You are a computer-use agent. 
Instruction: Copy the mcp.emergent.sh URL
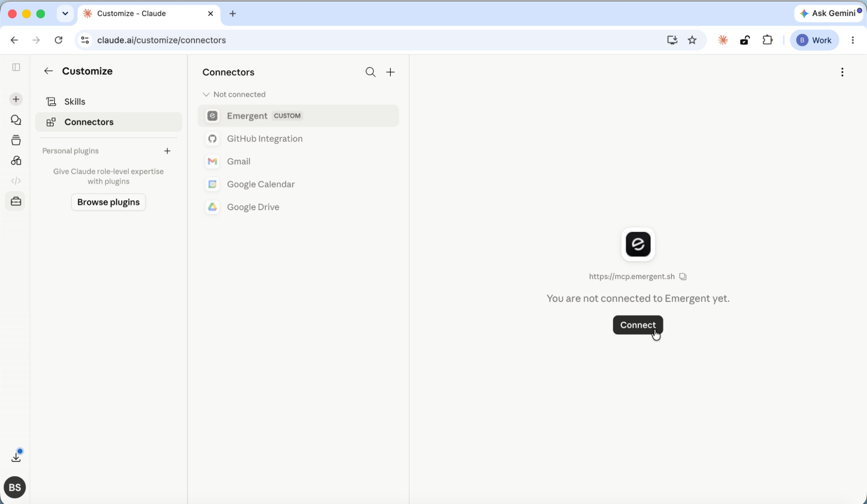[683, 276]
